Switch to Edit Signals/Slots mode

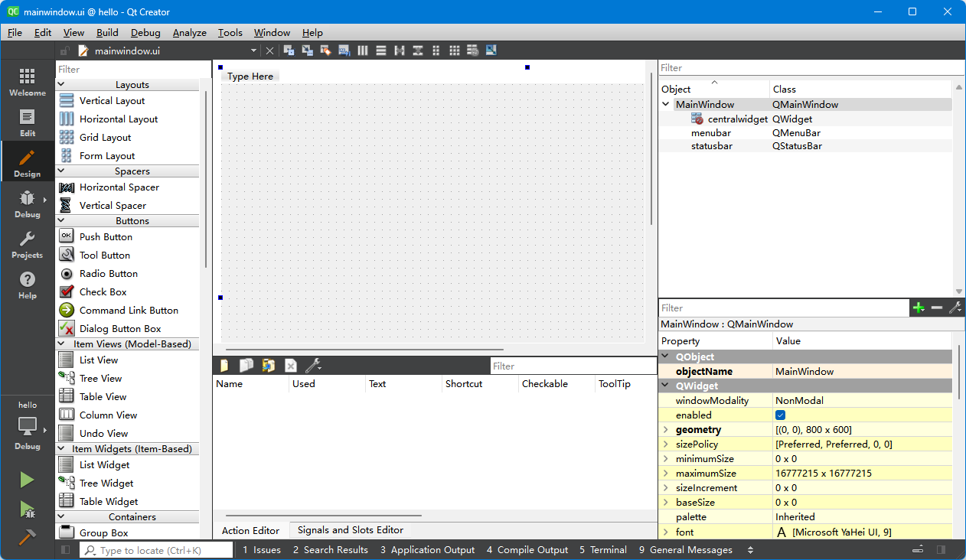tap(307, 50)
